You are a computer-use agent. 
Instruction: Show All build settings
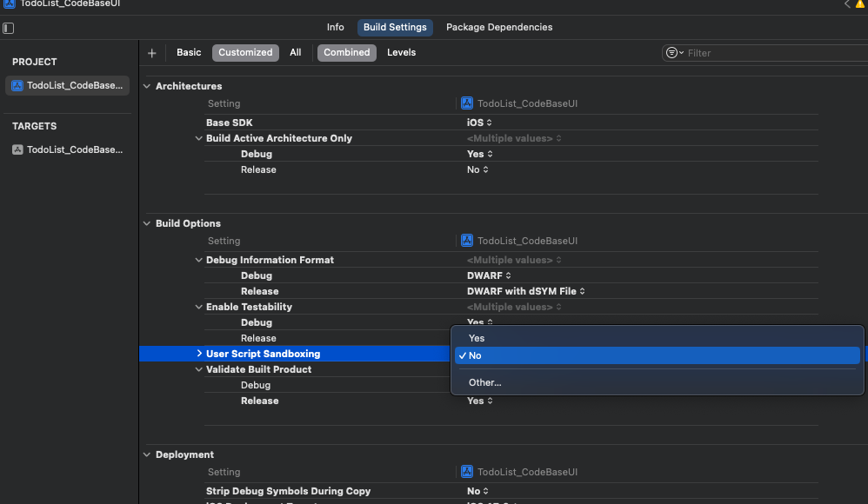tap(296, 52)
